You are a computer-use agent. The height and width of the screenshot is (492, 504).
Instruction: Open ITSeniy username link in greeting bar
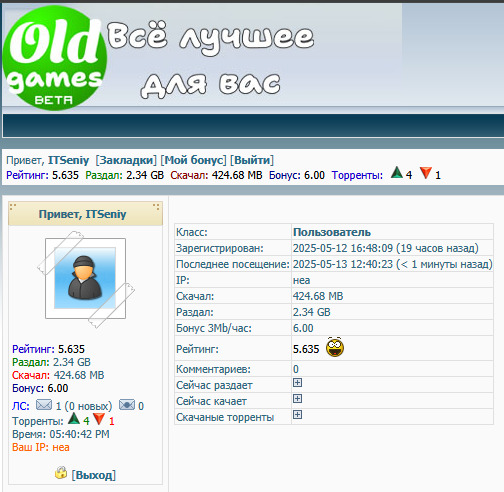pyautogui.click(x=68, y=160)
